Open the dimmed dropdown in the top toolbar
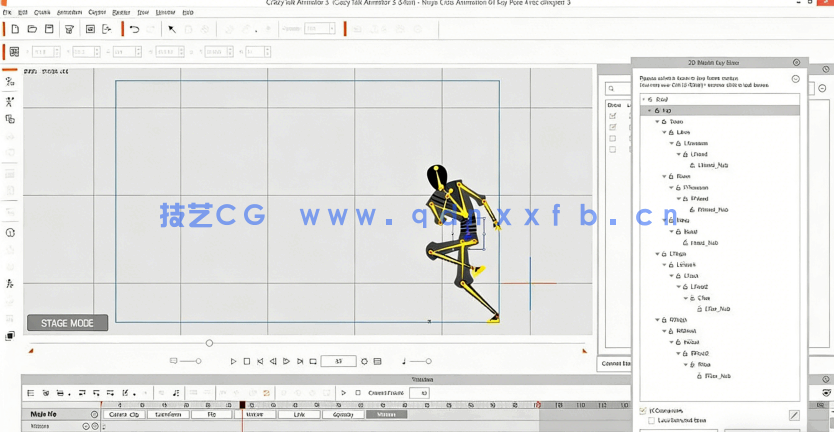 pyautogui.click(x=320, y=29)
